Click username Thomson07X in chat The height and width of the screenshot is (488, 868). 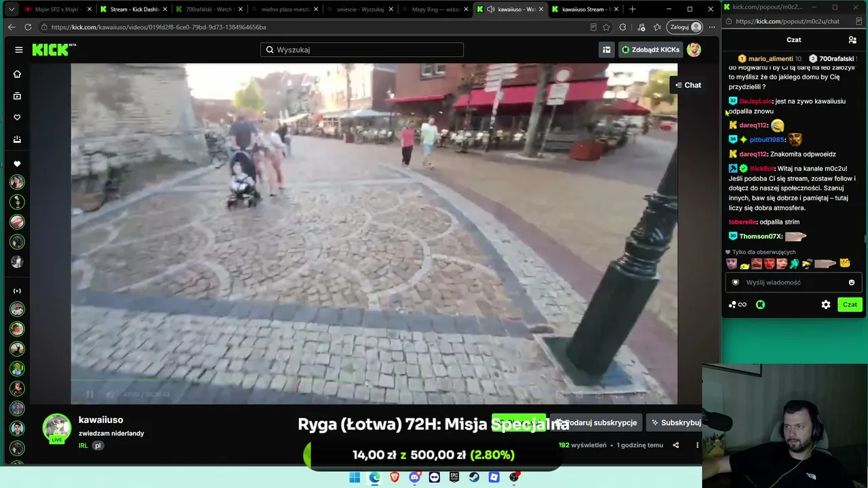pyautogui.click(x=760, y=237)
